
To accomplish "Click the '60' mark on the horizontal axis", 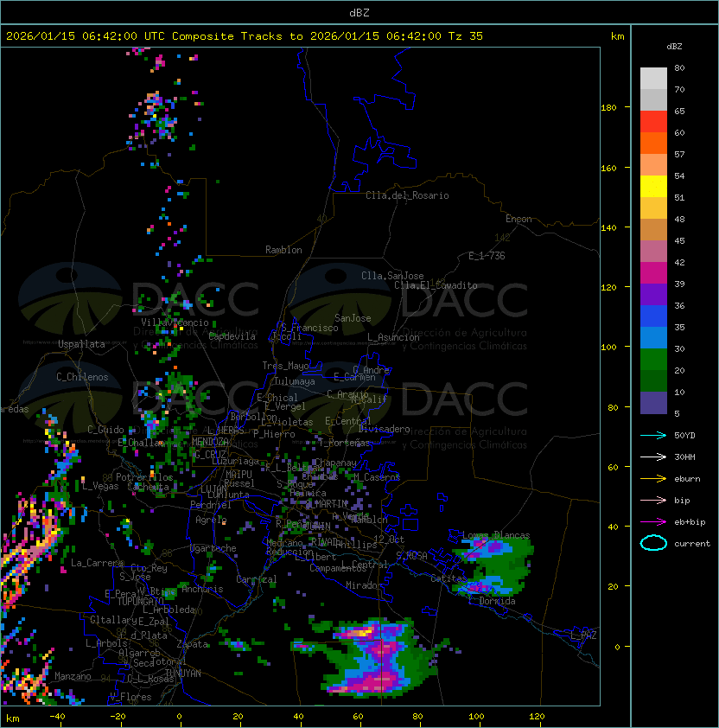I will pyautogui.click(x=358, y=717).
